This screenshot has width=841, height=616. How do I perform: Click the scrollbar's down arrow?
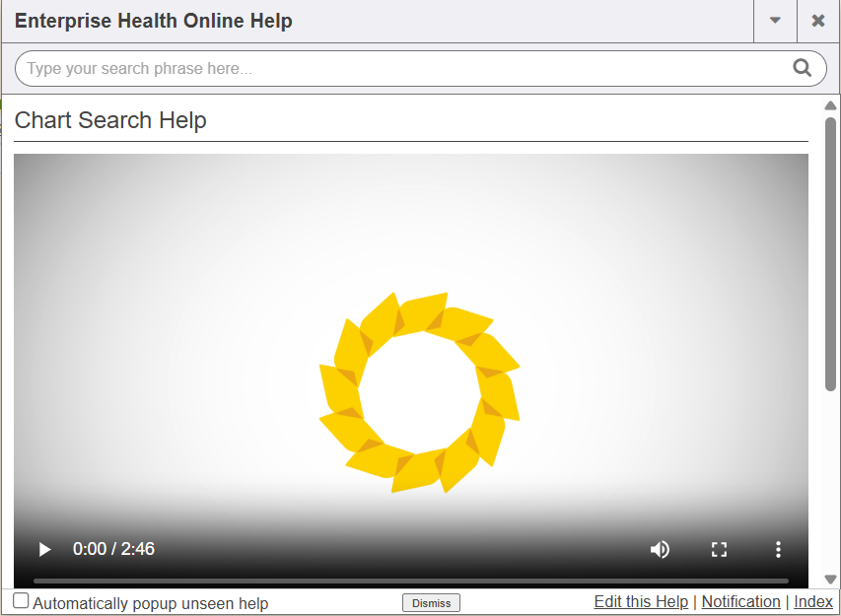[x=830, y=580]
